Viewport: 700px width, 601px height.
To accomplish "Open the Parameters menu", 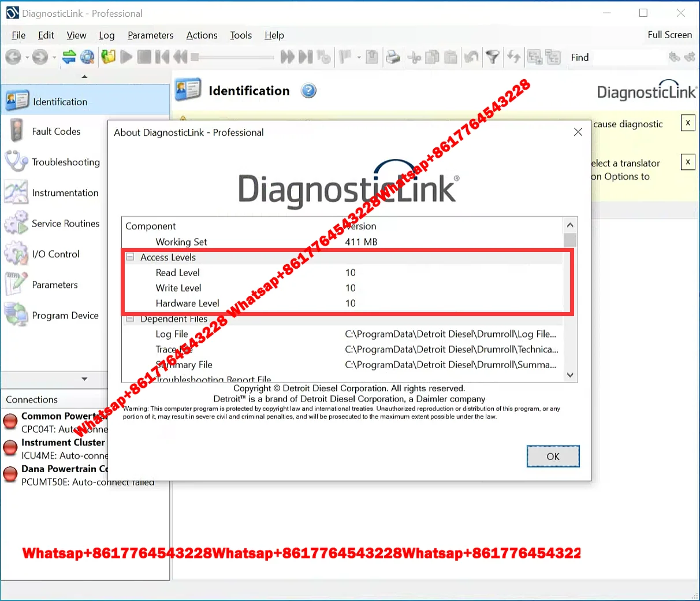I will point(150,35).
